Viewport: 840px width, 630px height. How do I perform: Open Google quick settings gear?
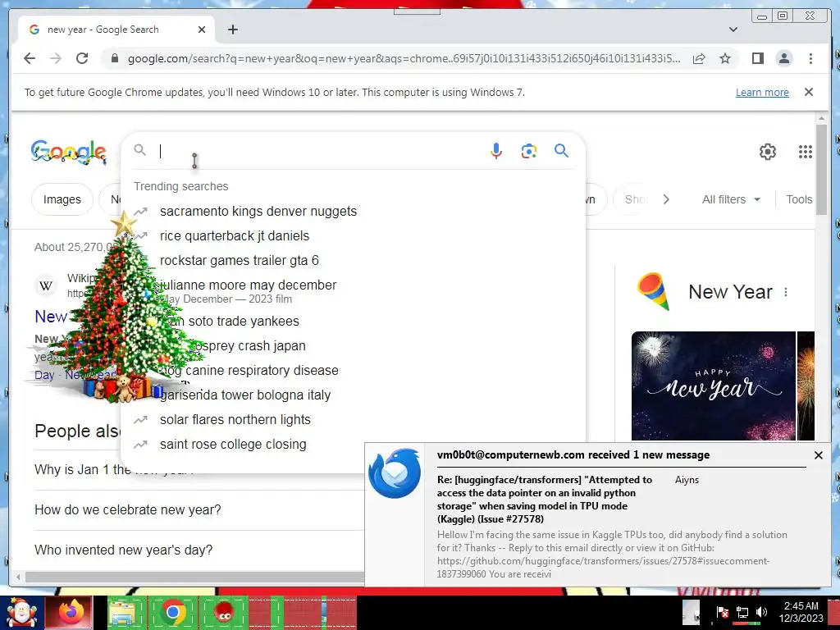768,152
